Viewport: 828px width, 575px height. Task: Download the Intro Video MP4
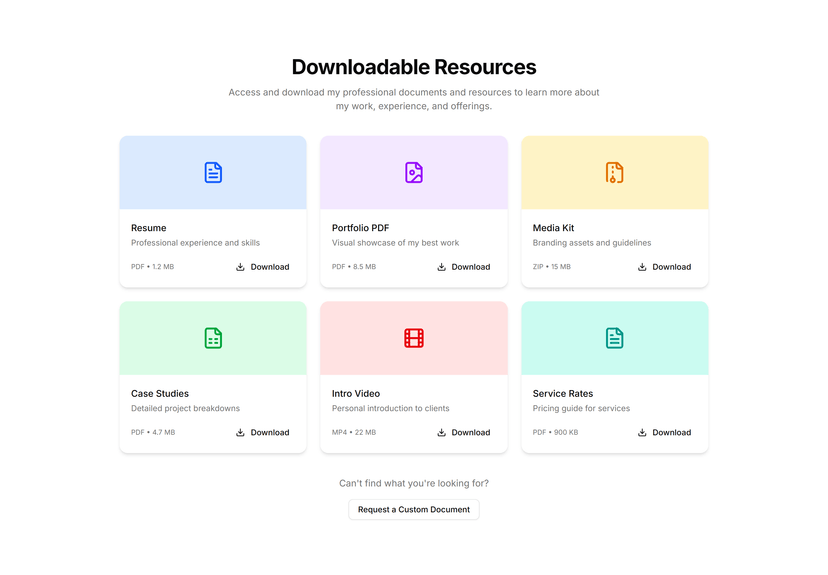(x=464, y=432)
